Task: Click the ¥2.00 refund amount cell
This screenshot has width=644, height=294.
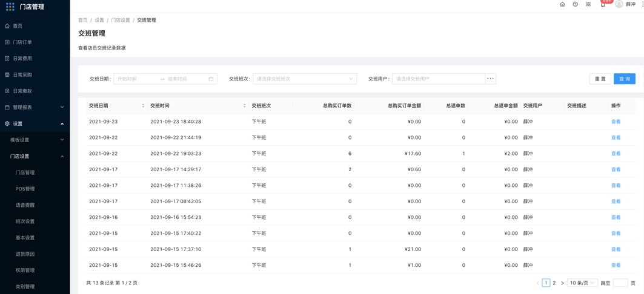Action: click(511, 154)
